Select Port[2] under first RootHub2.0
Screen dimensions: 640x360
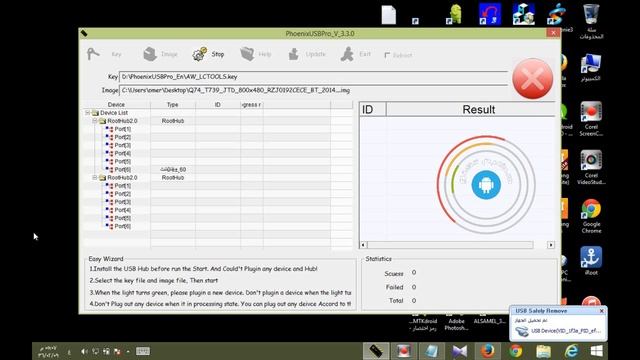[122, 137]
